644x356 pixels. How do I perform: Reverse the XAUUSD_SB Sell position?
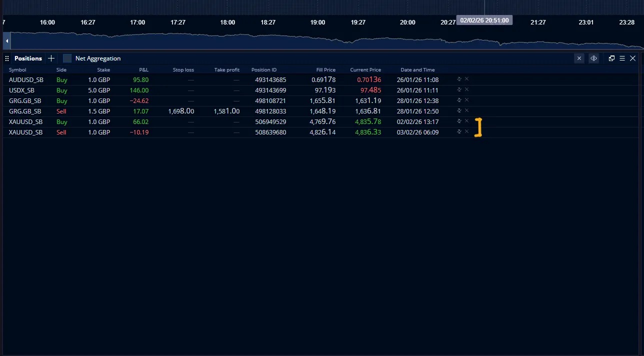point(459,131)
